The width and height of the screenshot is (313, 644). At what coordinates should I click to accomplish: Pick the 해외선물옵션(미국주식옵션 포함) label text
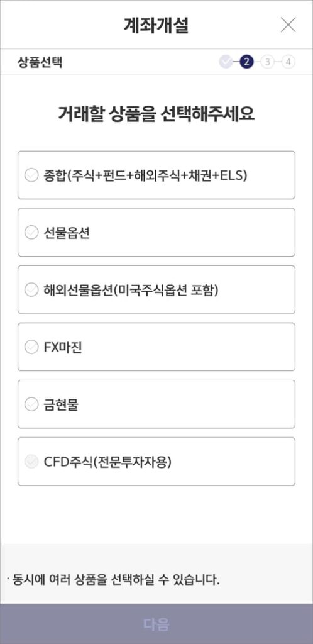tap(131, 290)
